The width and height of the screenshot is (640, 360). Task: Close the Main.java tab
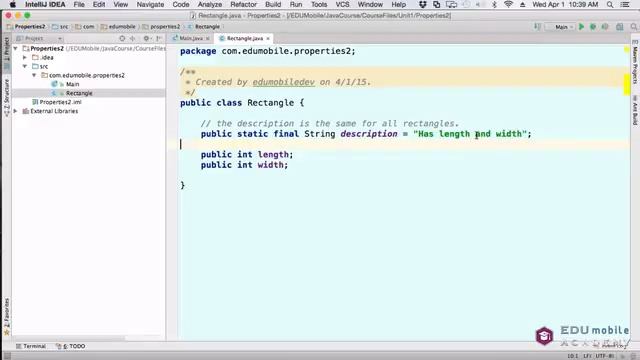point(207,38)
